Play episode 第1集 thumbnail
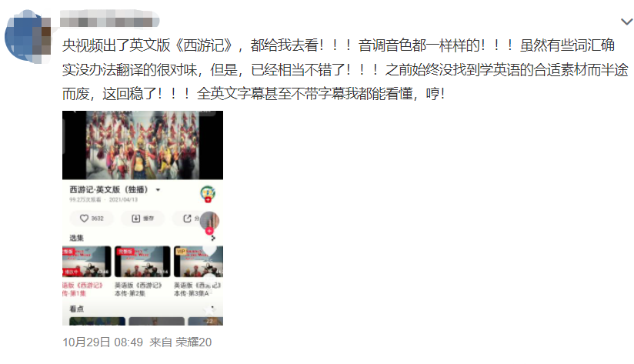 click(x=86, y=262)
